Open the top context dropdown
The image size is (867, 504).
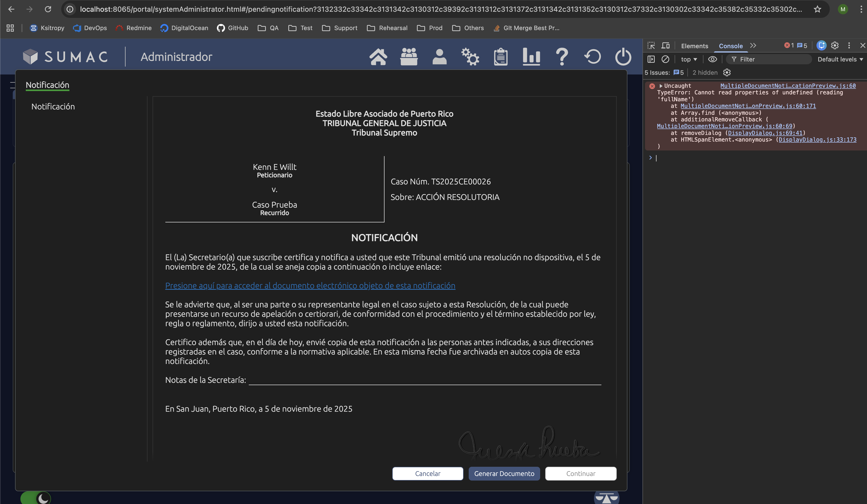point(689,59)
